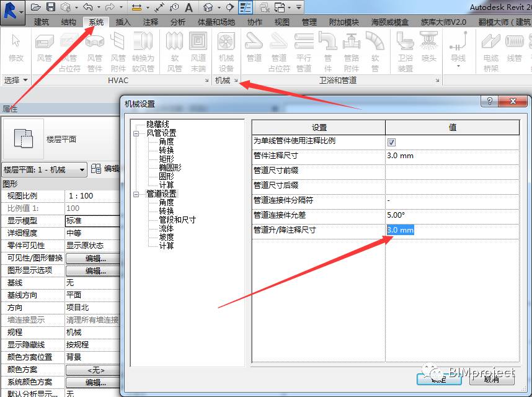Select the Duct Fitting tool (风管管件)

95,52
